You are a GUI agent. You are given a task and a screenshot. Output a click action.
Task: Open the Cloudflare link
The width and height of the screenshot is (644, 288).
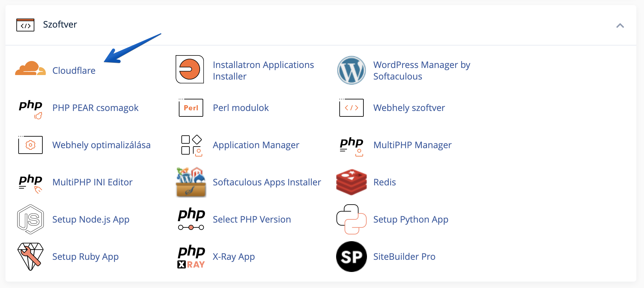click(x=74, y=71)
